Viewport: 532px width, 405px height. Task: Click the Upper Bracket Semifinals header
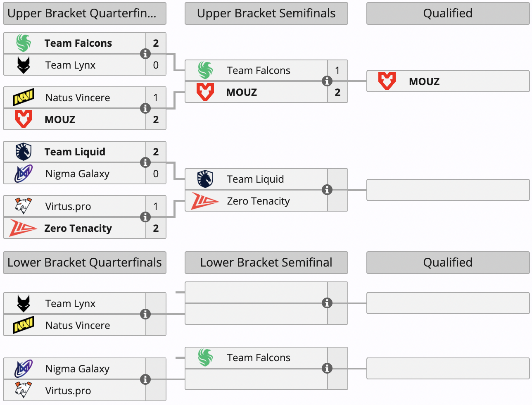tap(266, 13)
